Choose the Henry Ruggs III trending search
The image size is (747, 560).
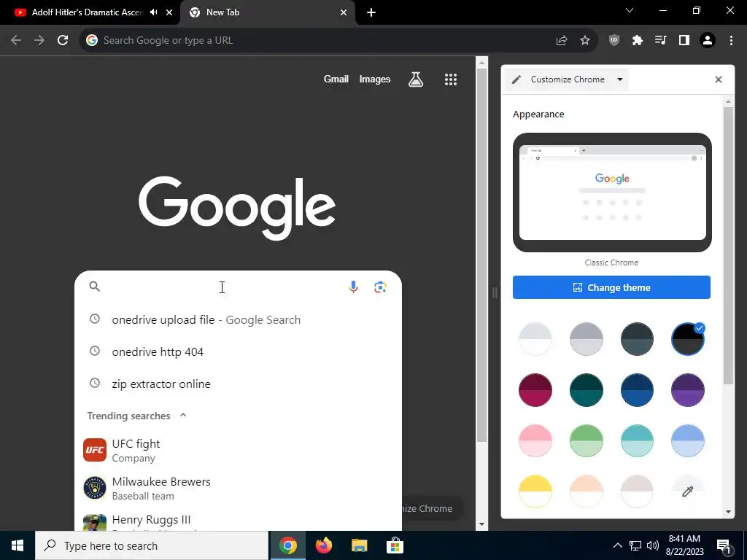(x=239, y=520)
